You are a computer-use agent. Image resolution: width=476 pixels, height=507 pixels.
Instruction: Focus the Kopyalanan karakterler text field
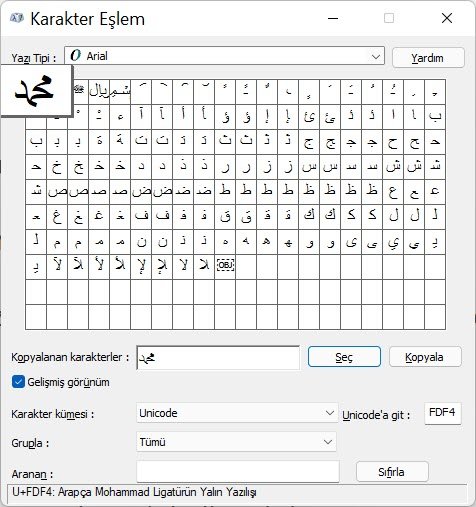(218, 358)
